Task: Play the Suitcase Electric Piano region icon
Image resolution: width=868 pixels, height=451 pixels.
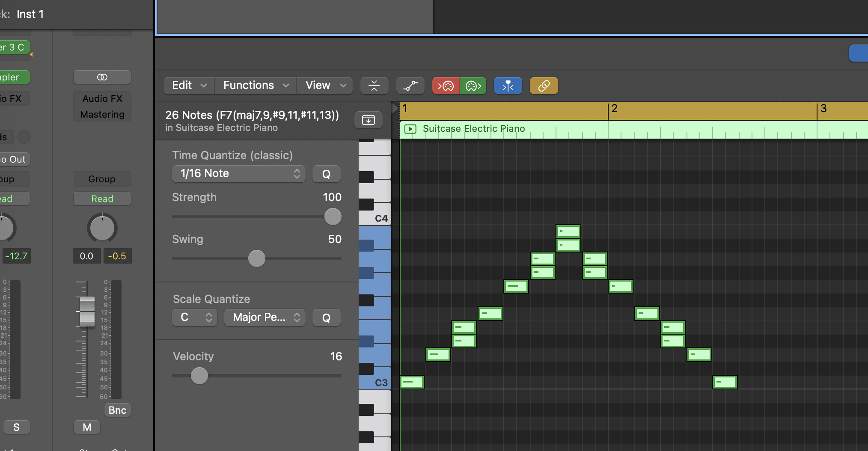Action: (x=410, y=129)
